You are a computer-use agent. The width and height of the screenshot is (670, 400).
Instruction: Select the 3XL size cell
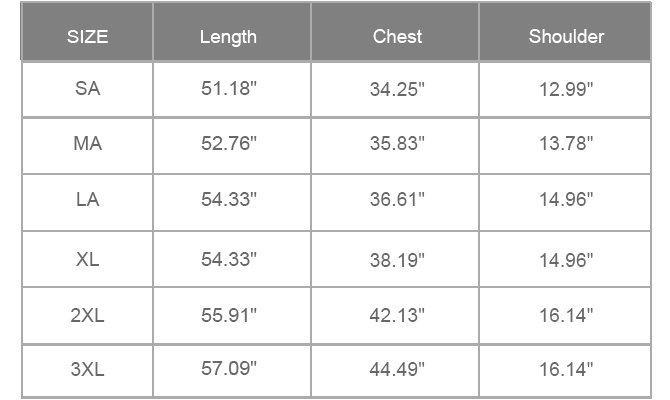coord(88,369)
